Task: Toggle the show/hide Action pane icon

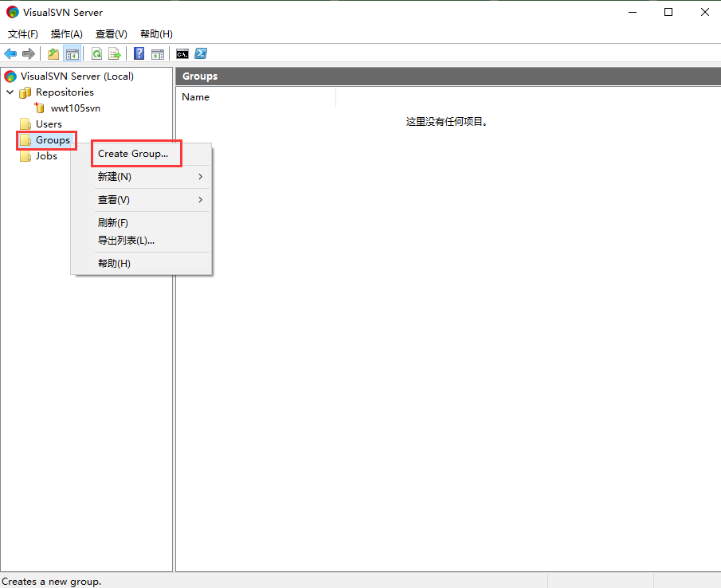Action: pos(158,54)
